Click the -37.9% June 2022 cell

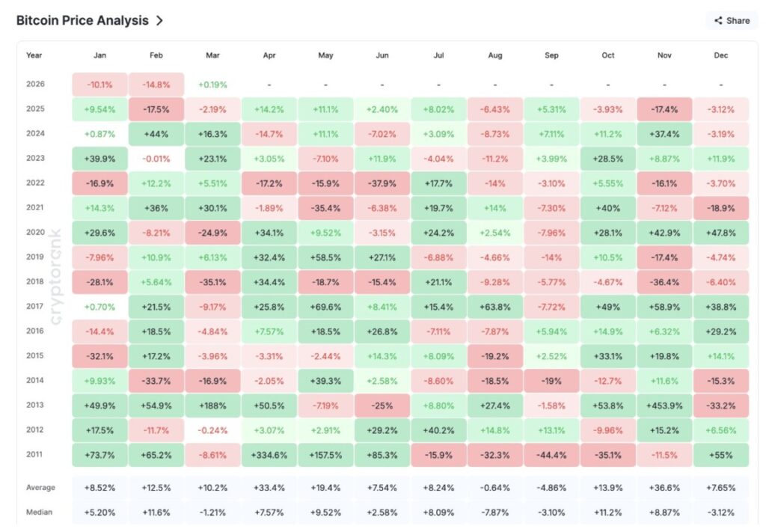[382, 183]
